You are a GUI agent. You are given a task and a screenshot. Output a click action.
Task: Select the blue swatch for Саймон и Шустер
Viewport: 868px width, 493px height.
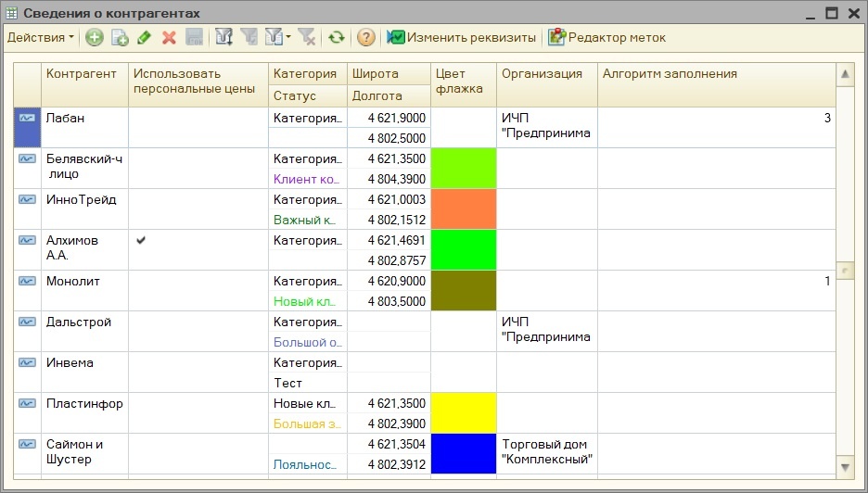[x=464, y=454]
